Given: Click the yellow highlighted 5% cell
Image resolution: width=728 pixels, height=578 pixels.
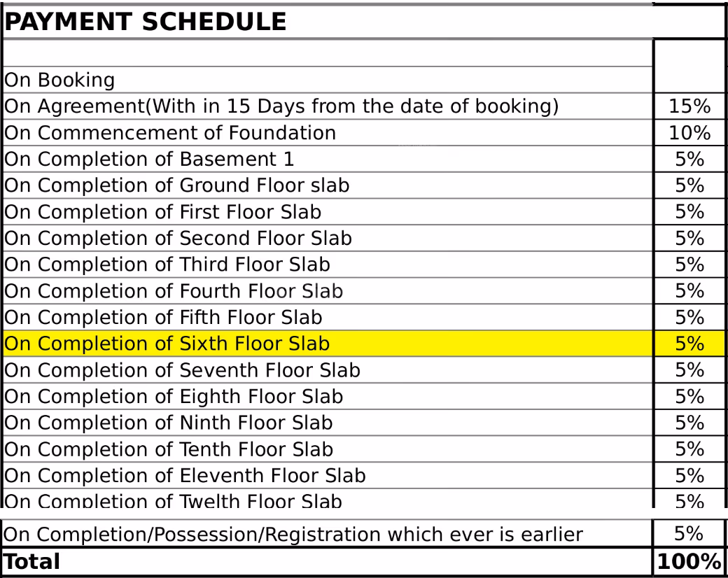Looking at the screenshot, I should tap(689, 344).
